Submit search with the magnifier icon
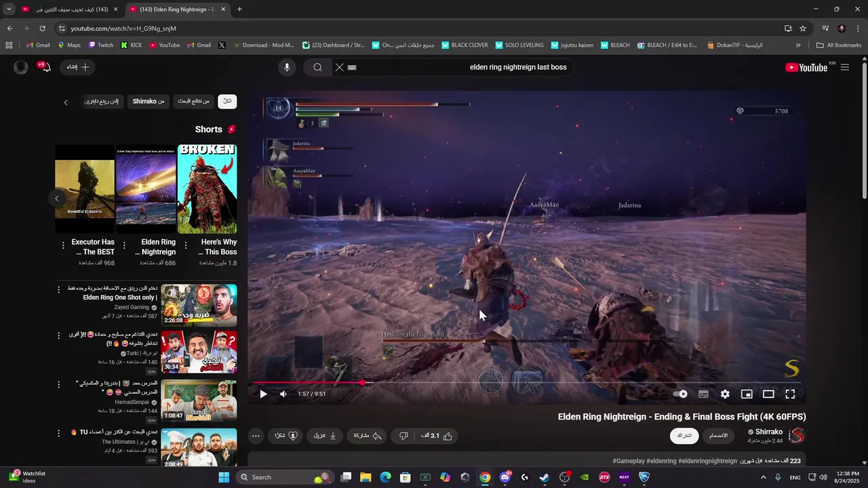This screenshot has height=488, width=868. tap(317, 67)
